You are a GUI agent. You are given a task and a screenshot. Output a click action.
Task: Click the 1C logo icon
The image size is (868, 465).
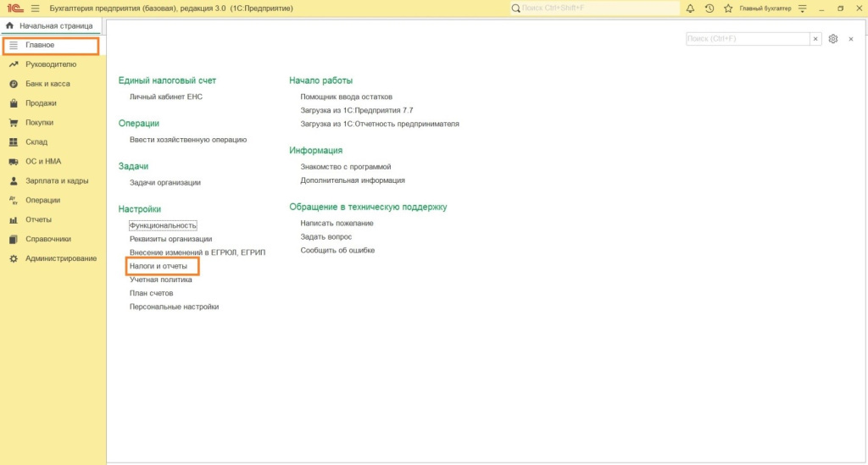(14, 8)
